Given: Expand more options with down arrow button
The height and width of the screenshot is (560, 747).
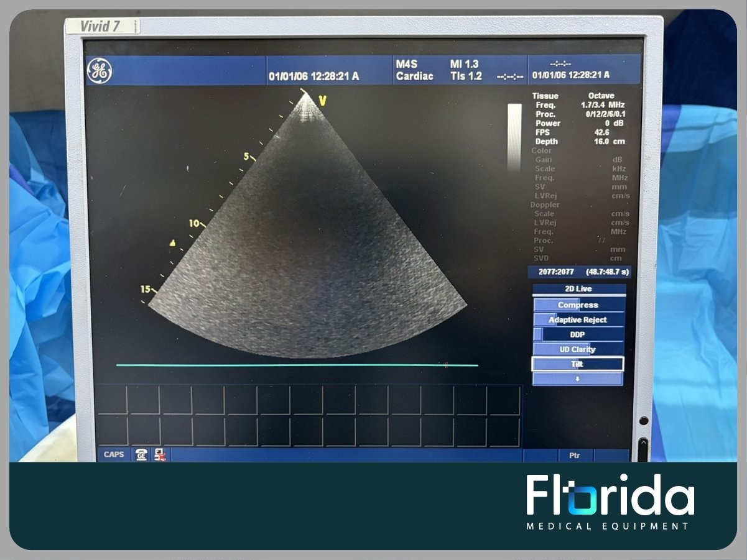Looking at the screenshot, I should [x=578, y=379].
